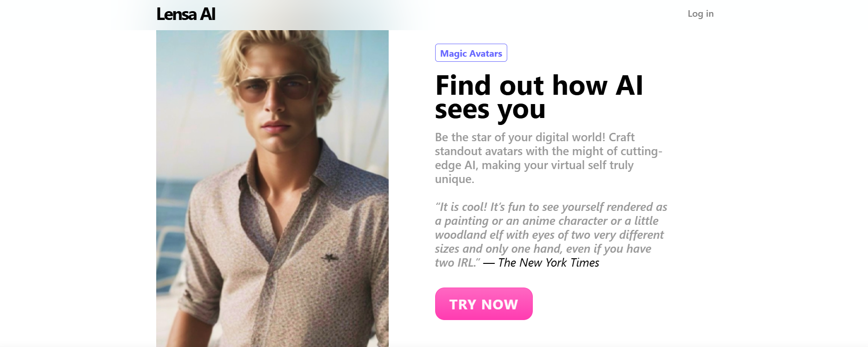
Task: Select the Magic Avatars badge
Action: click(x=471, y=53)
